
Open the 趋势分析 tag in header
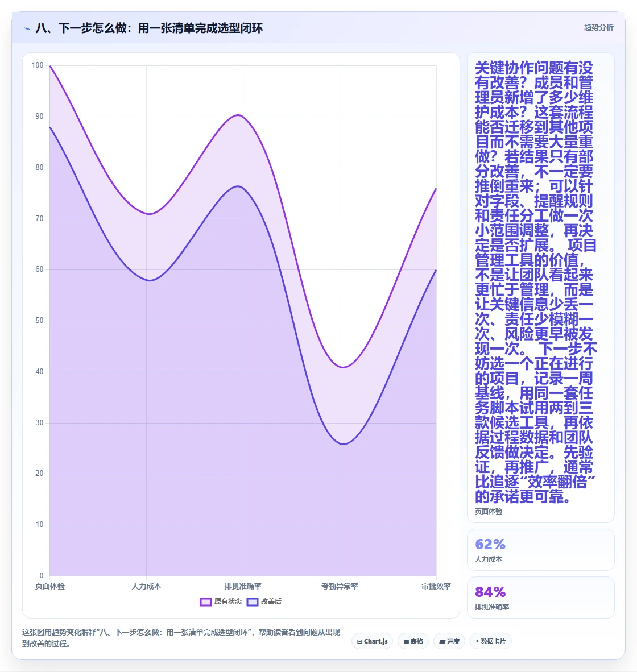[598, 27]
